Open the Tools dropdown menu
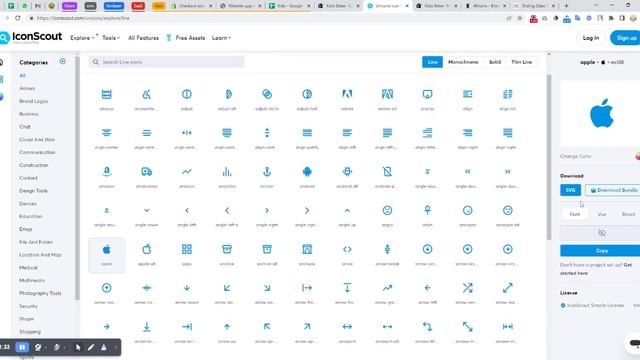Screen dimensions: 640x360 (111, 38)
